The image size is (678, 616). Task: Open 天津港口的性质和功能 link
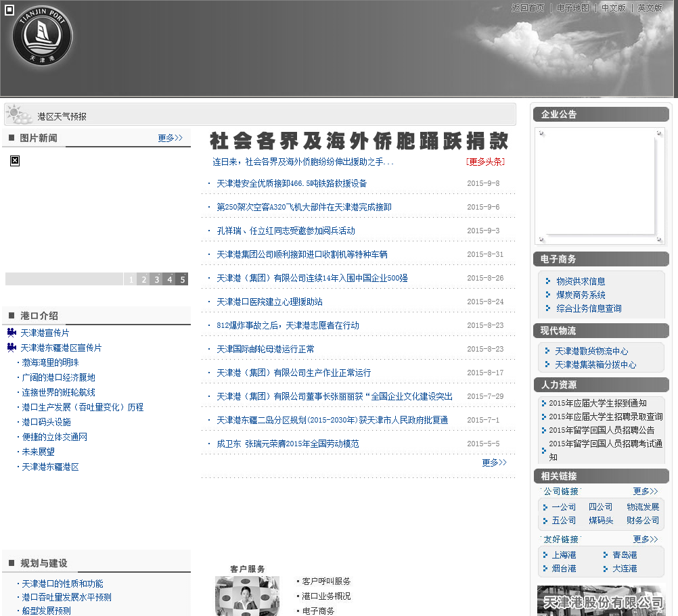(62, 584)
